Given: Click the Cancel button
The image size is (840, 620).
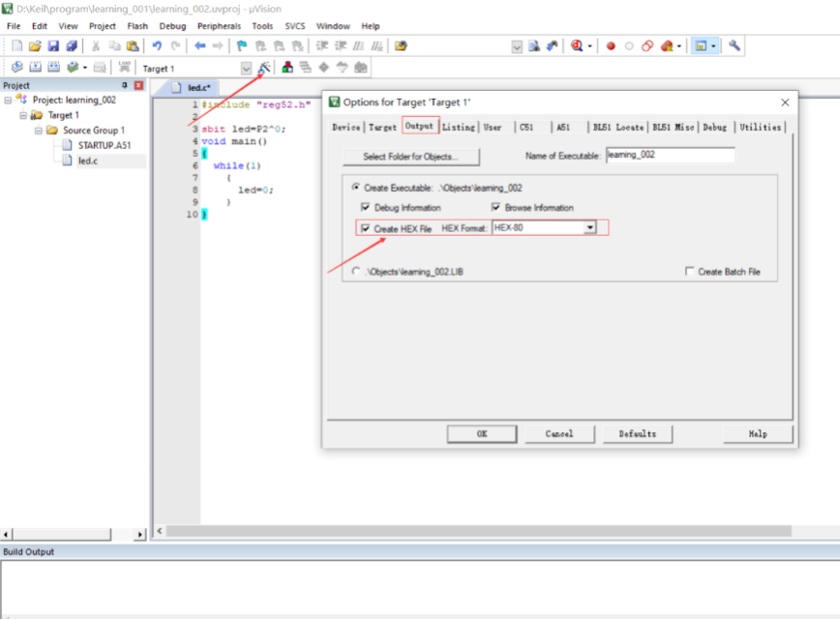Looking at the screenshot, I should click(559, 433).
